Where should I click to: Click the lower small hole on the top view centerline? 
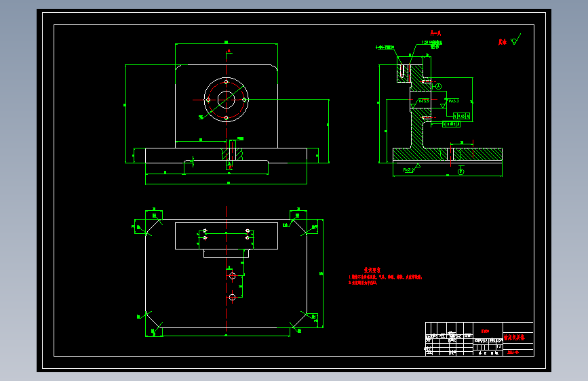point(232,298)
